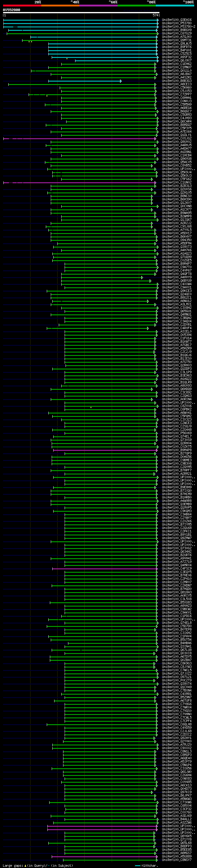Select hit label UniRef100_C1GN02
The width and height of the screenshot is (197, 868).
176,183
